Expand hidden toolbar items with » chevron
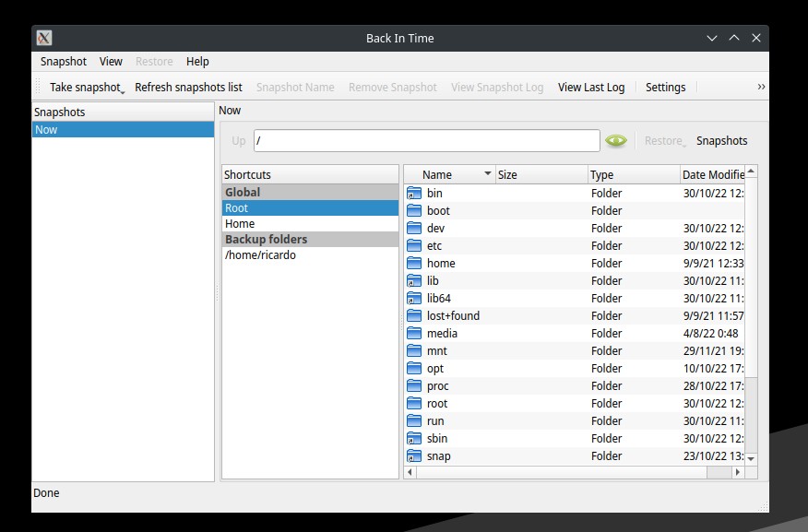 (x=761, y=87)
